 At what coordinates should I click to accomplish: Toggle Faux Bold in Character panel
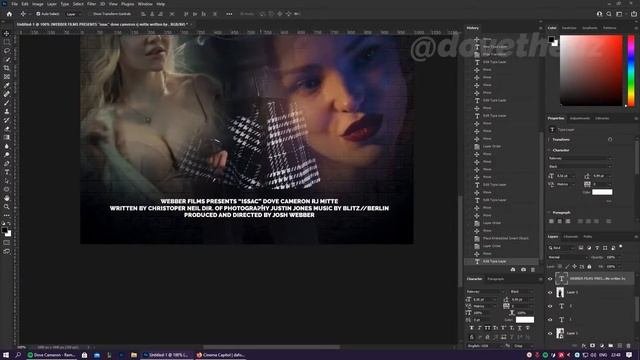tap(471, 328)
